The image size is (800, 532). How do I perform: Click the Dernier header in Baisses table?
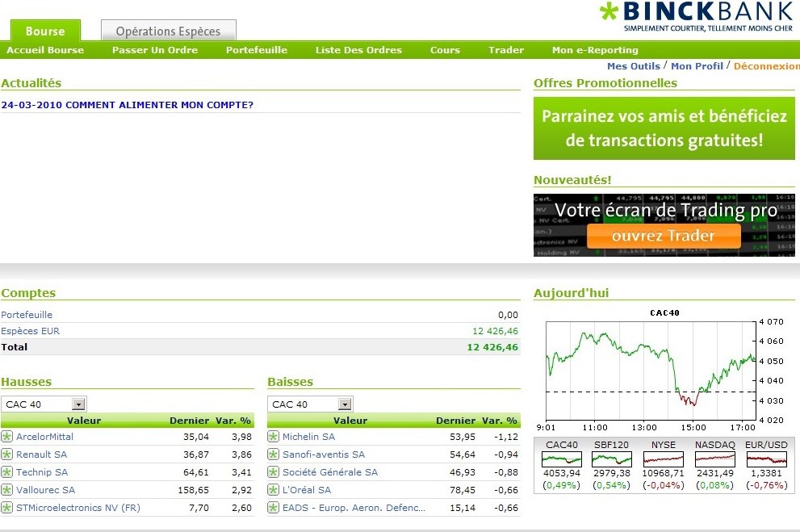tap(455, 421)
